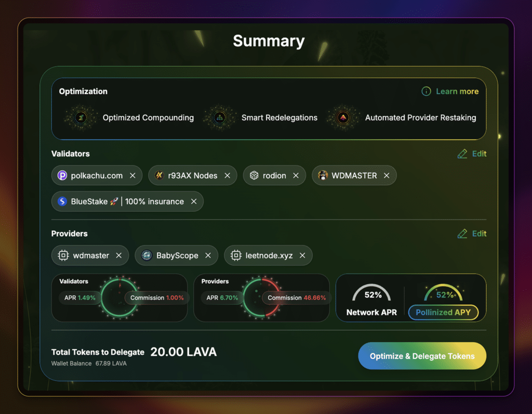Remove r93AX Nodes from validators
Image resolution: width=532 pixels, height=414 pixels.
click(228, 175)
